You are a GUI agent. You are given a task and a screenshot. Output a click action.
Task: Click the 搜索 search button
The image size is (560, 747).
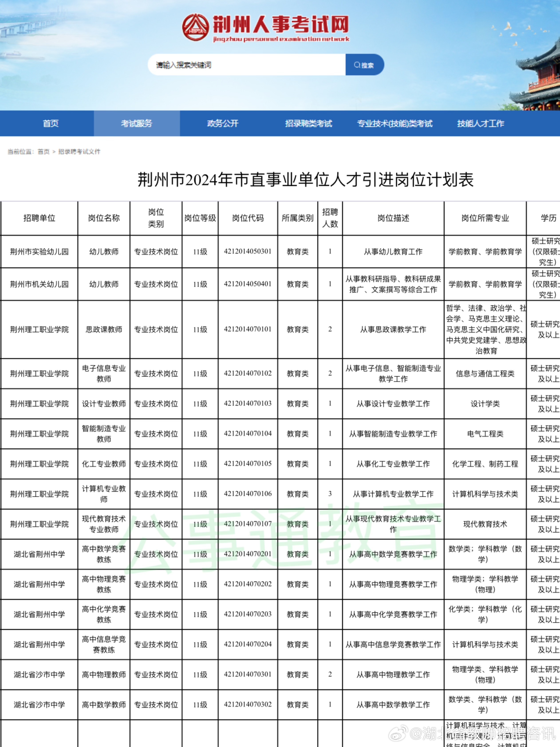coord(365,65)
